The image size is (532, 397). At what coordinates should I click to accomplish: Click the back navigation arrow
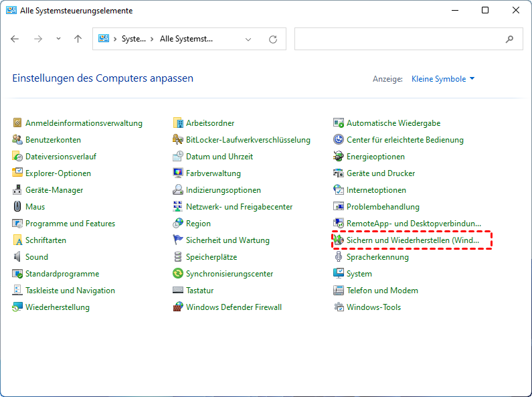point(15,39)
